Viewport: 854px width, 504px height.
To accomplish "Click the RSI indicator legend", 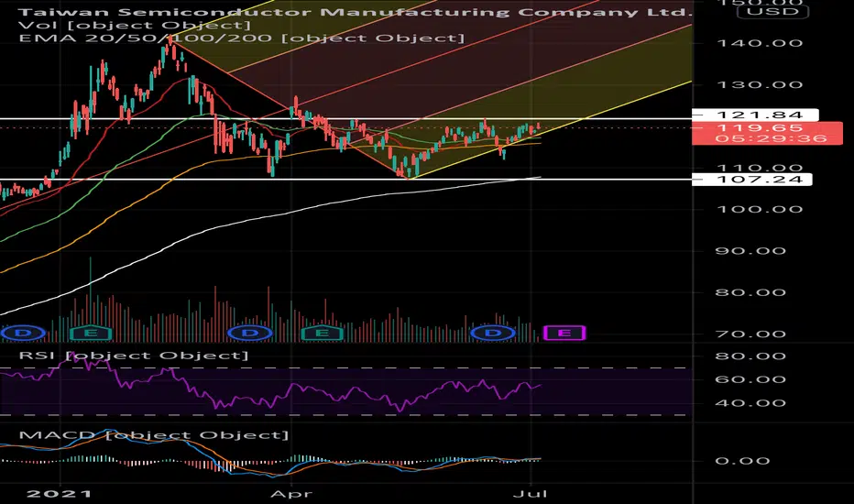I will [134, 356].
